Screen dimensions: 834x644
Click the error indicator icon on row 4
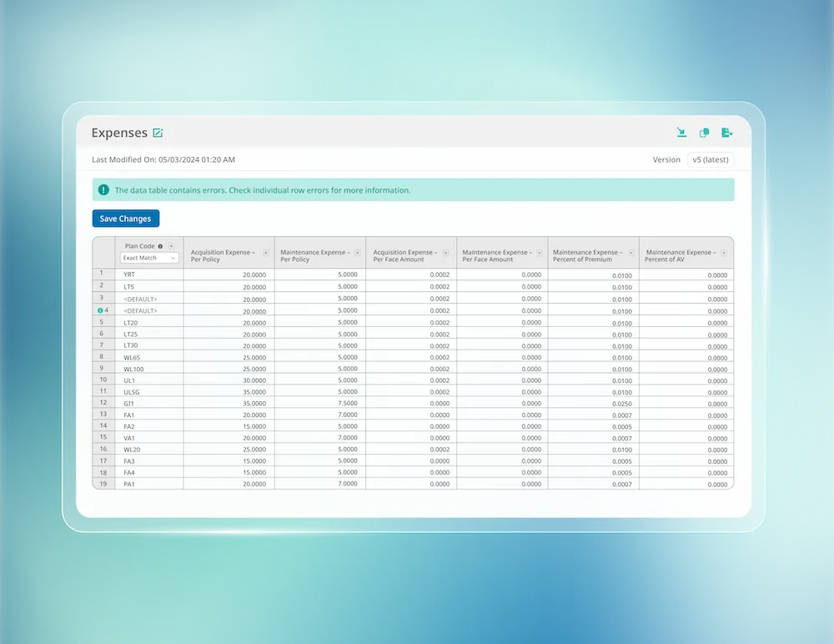click(100, 311)
